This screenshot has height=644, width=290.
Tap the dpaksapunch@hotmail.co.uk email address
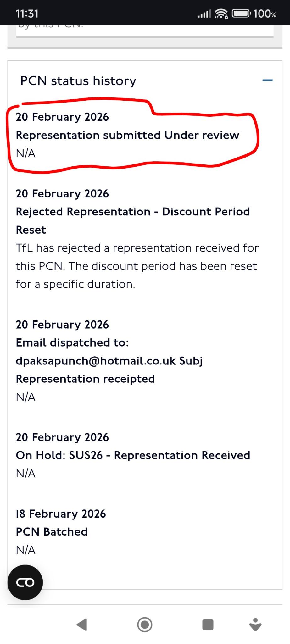tap(96, 361)
